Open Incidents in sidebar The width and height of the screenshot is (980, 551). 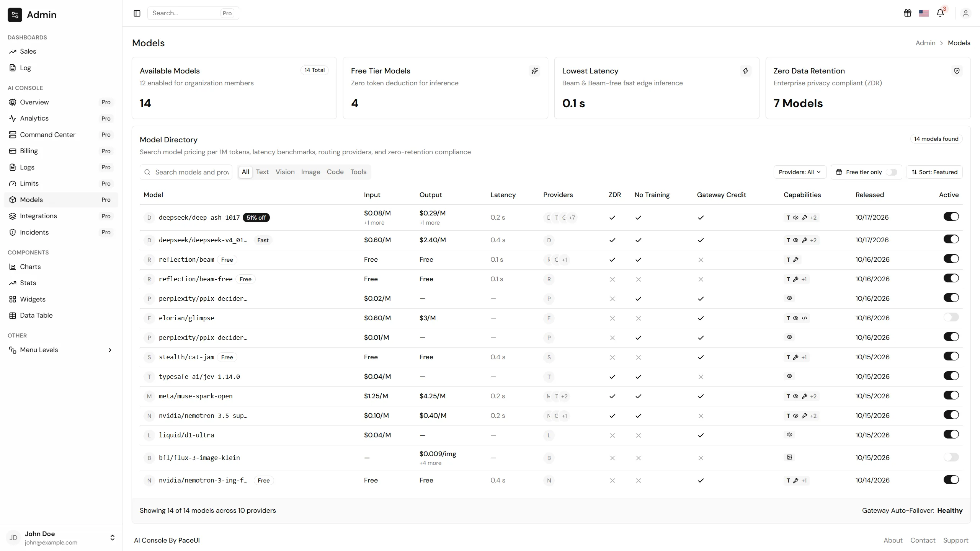(x=61, y=232)
